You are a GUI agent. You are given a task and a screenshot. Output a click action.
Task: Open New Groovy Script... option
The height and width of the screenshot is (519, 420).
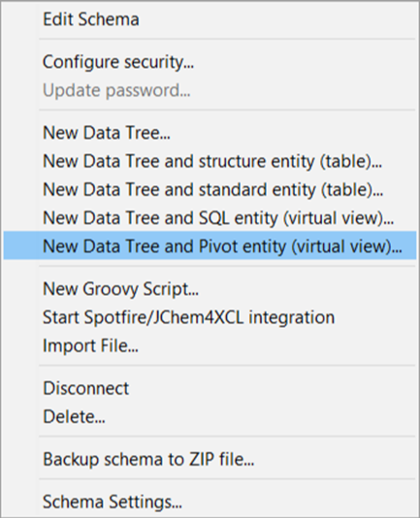(x=210, y=289)
